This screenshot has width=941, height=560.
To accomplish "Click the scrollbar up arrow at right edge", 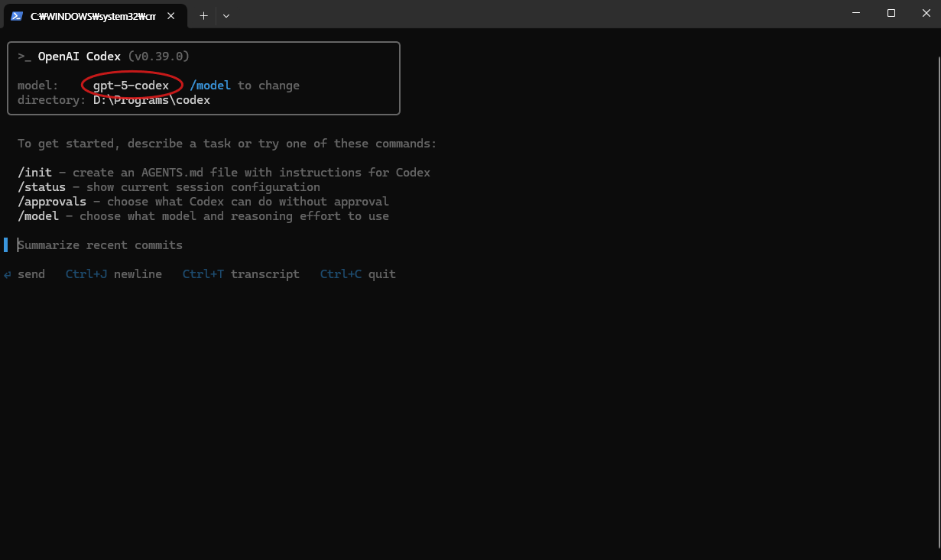I will (937, 33).
